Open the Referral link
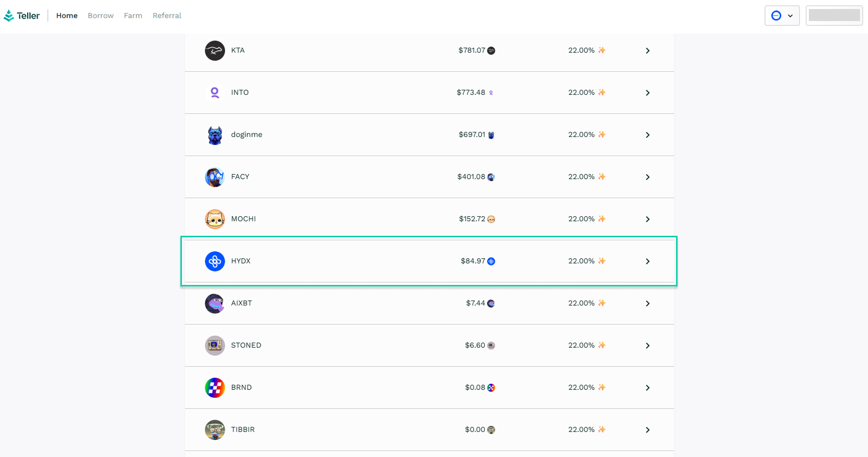Viewport: 868px width, 457px height. (x=167, y=16)
